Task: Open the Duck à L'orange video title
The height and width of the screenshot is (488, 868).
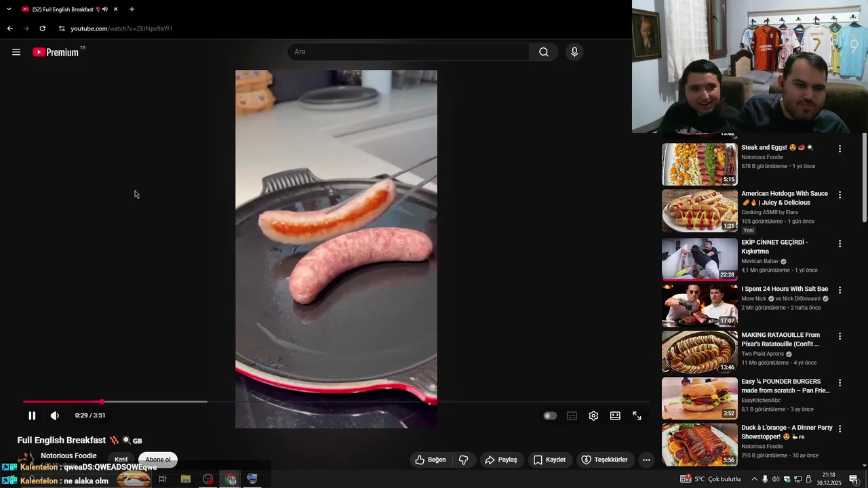Action: 787,432
